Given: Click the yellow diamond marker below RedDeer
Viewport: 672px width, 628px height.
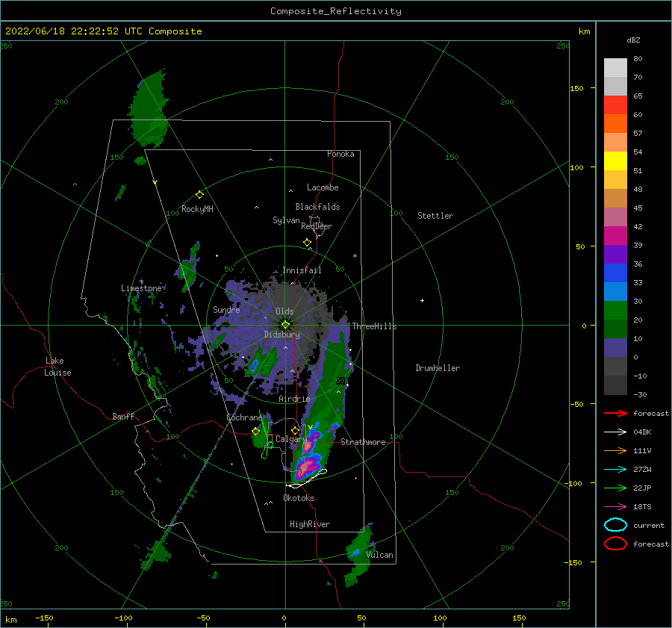Looking at the screenshot, I should tap(307, 243).
